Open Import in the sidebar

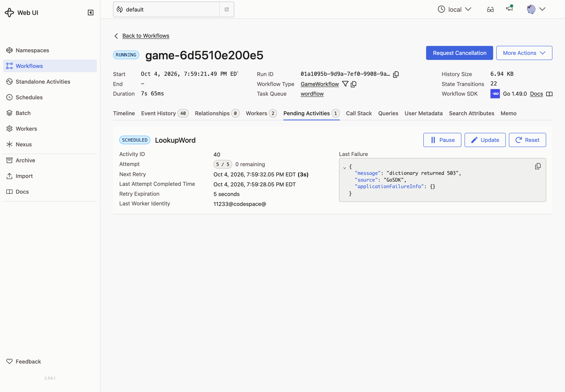tap(50, 176)
